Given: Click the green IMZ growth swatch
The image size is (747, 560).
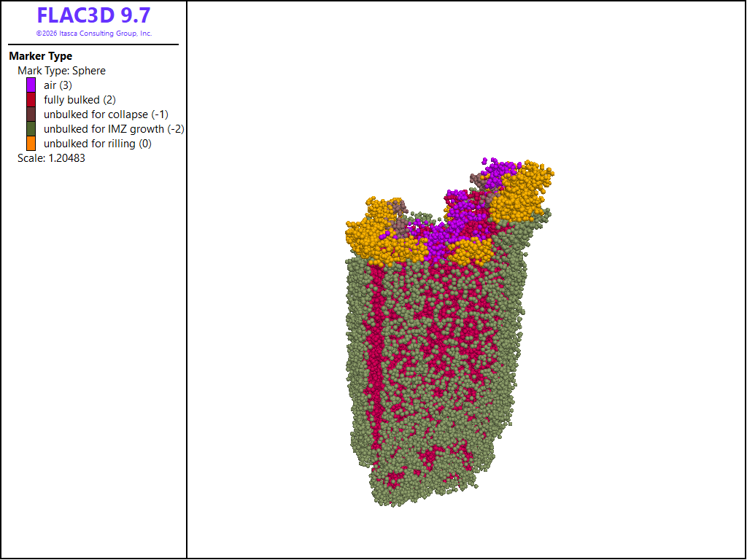Looking at the screenshot, I should [31, 129].
